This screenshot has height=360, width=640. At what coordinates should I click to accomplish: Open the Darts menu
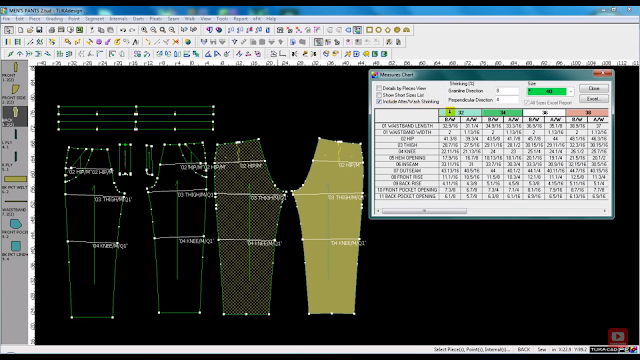tap(138, 19)
